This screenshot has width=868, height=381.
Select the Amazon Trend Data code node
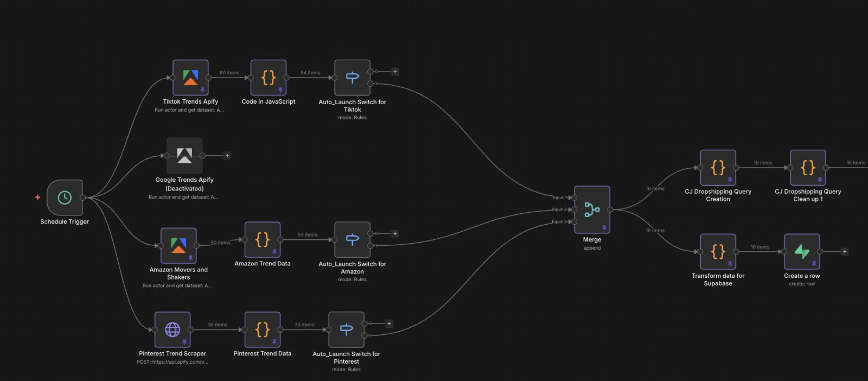(263, 239)
